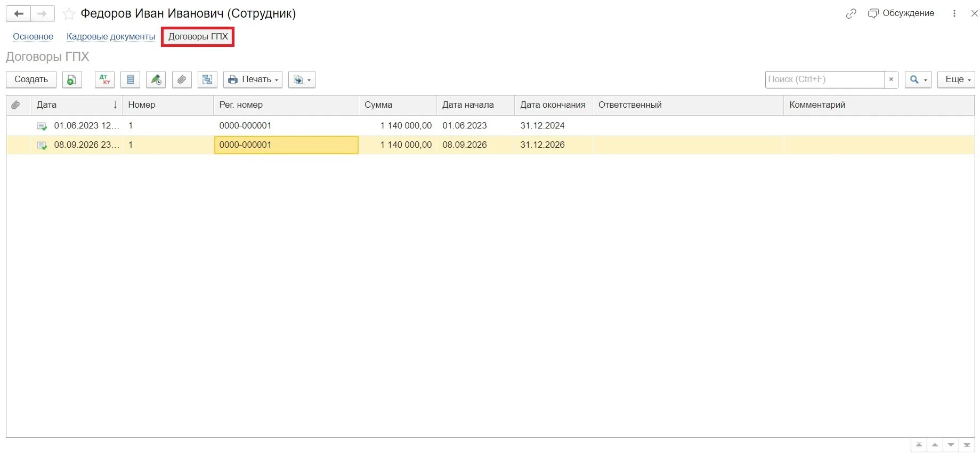Select the contract row dated 01.06.2023

point(490,126)
